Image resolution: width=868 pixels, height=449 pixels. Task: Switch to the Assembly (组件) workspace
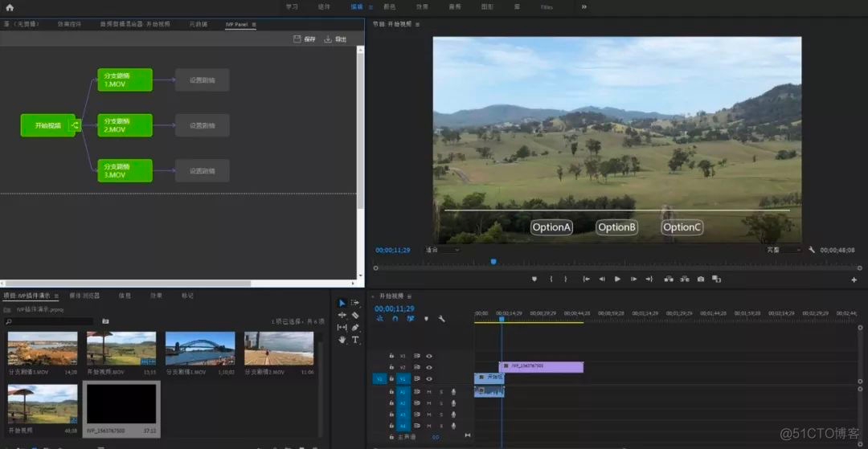point(324,7)
